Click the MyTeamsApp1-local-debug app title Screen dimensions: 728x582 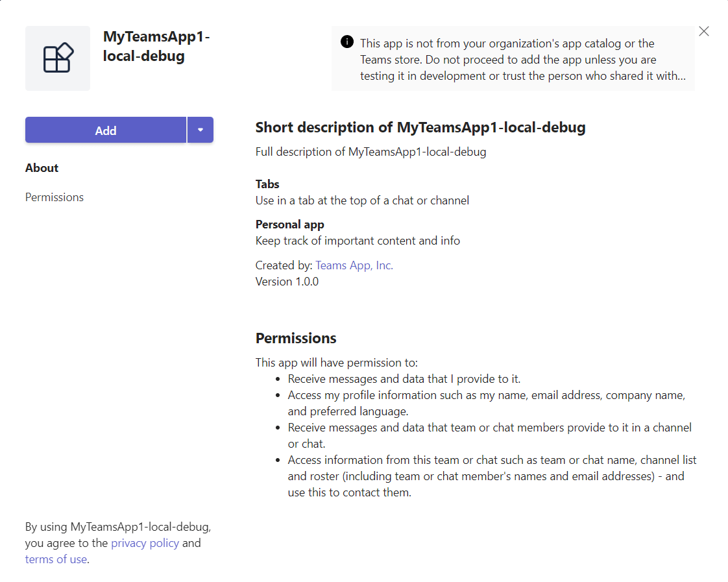(x=156, y=47)
